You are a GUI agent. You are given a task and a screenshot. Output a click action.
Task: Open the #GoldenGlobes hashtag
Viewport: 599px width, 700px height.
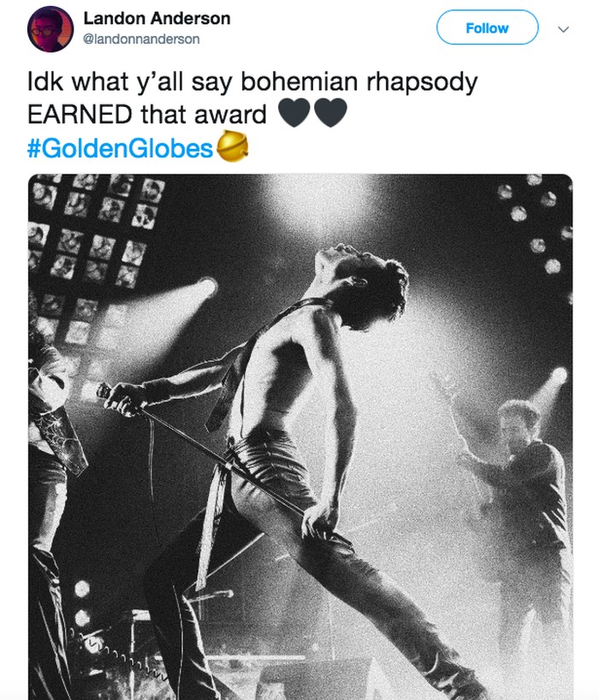click(120, 148)
